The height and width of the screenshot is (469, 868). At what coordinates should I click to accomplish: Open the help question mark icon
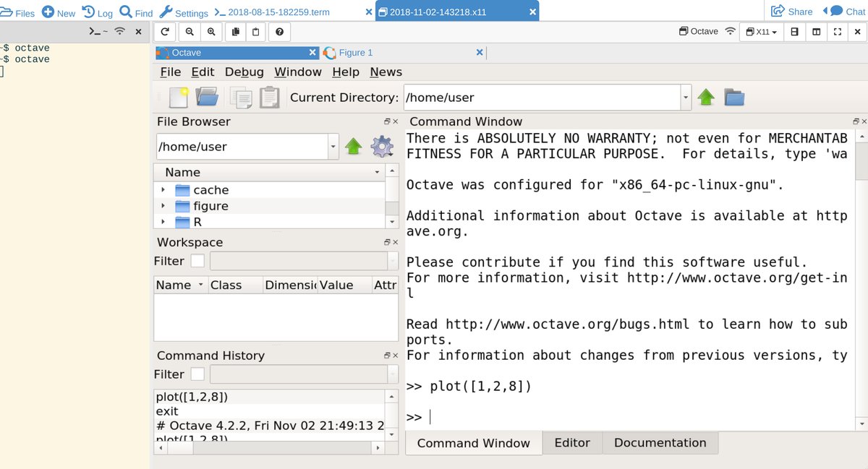[279, 32]
